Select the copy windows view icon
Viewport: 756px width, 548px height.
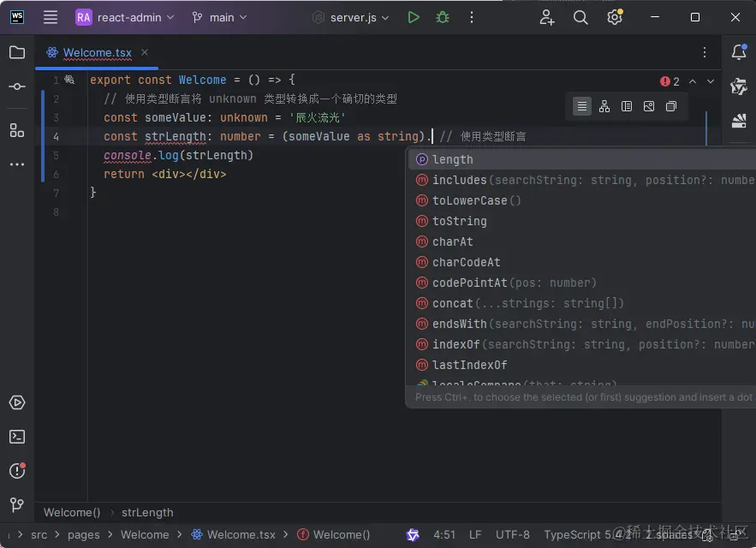(671, 106)
